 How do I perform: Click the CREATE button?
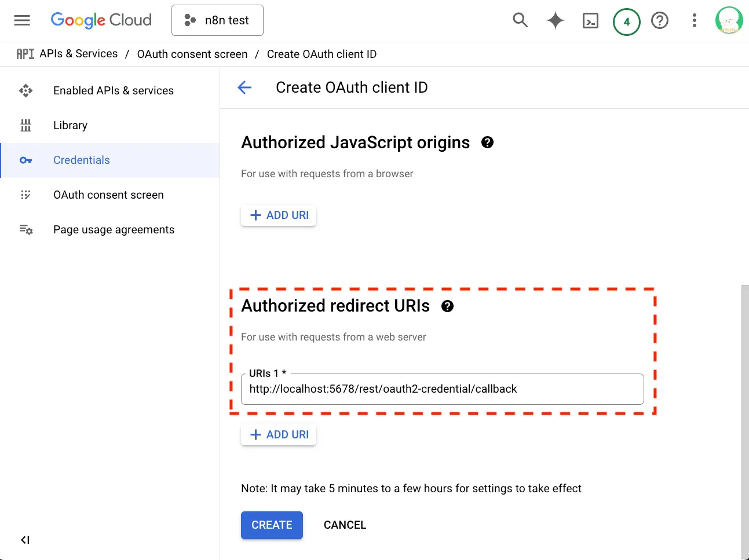(272, 525)
